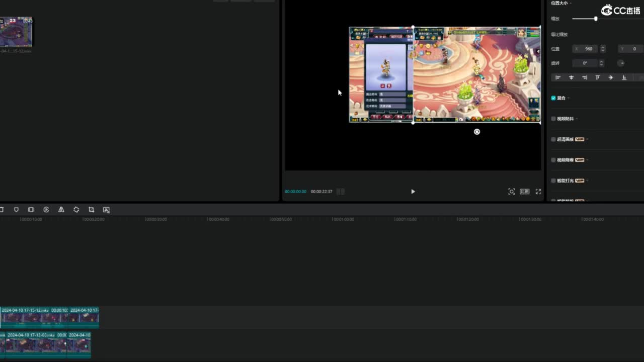Enter fullscreen preview mode
Image resolution: width=644 pixels, height=362 pixels.
point(538,192)
